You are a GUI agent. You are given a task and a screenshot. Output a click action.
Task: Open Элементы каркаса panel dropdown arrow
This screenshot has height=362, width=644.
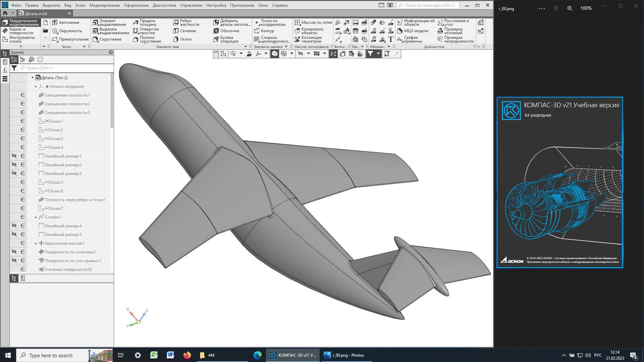tap(286, 47)
